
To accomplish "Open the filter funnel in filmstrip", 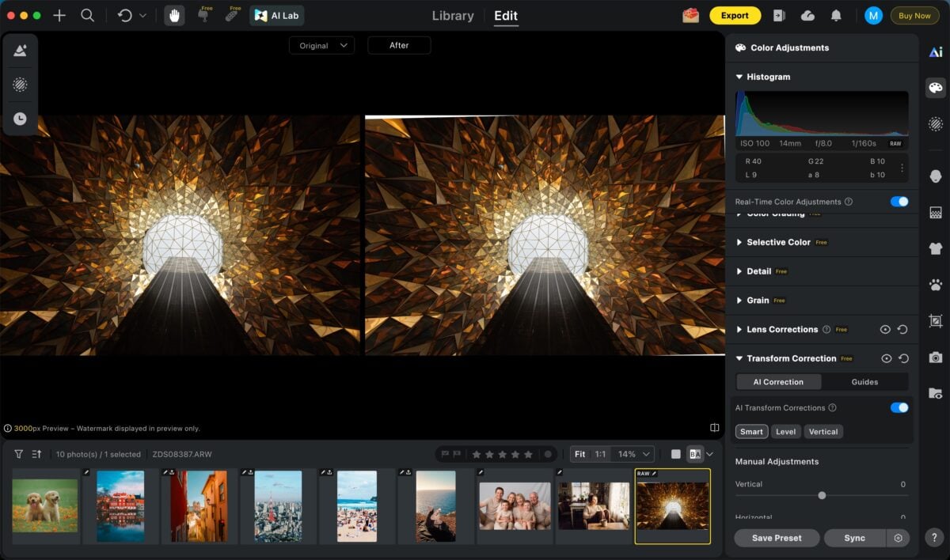I will click(18, 454).
